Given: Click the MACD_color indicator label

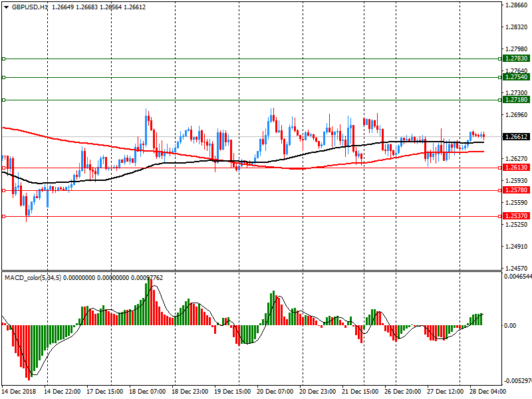Looking at the screenshot, I should coord(33,277).
